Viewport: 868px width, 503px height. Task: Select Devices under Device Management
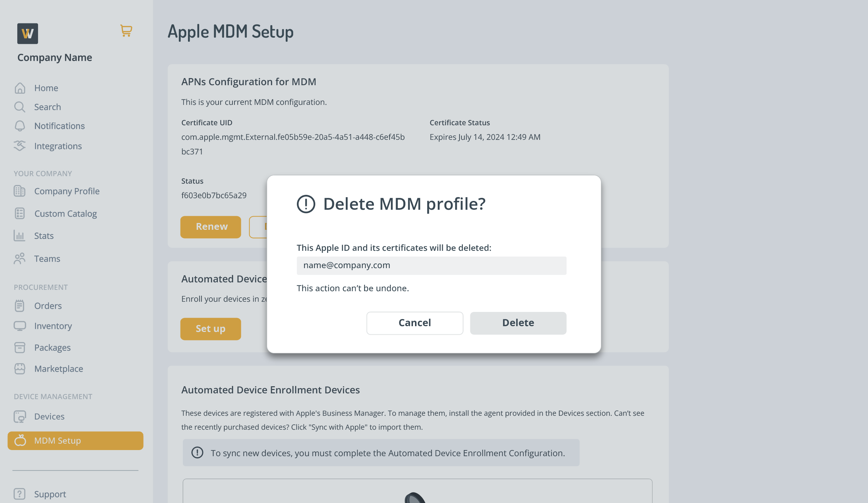pos(49,416)
